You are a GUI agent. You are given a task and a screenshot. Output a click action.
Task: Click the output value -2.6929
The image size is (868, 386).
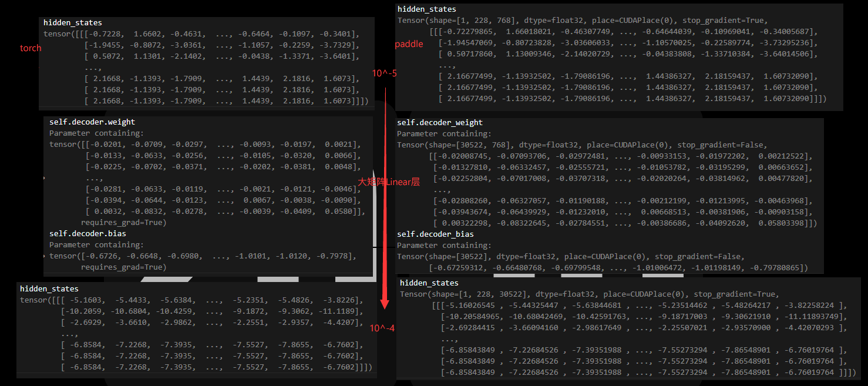[x=85, y=323]
